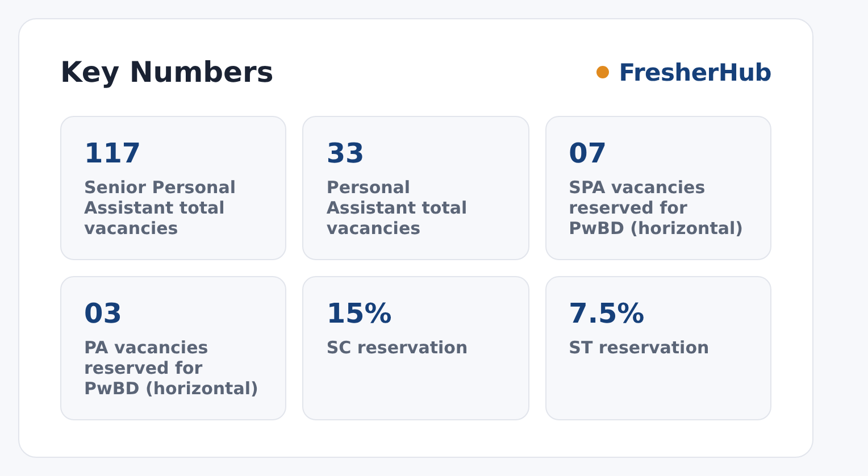Click the 07 figure

[x=587, y=153]
